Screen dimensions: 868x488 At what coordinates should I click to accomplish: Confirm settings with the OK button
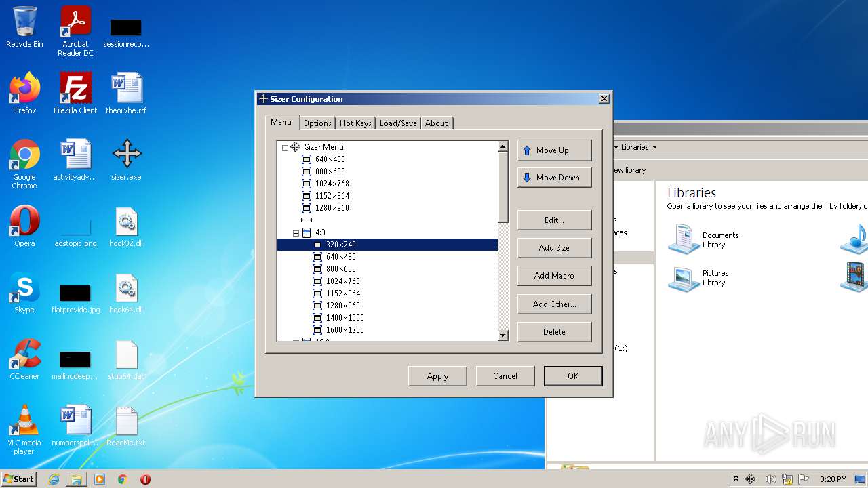click(x=573, y=376)
